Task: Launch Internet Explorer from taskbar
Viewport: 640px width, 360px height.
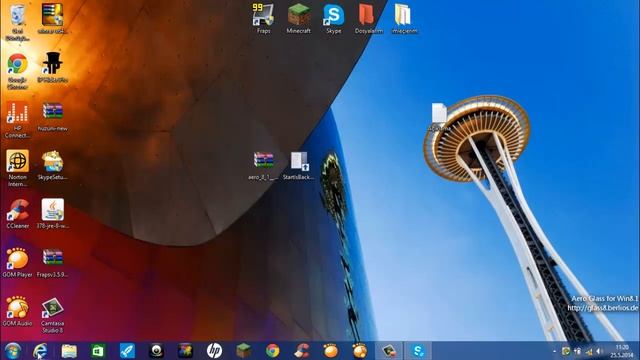Action: tap(40, 351)
